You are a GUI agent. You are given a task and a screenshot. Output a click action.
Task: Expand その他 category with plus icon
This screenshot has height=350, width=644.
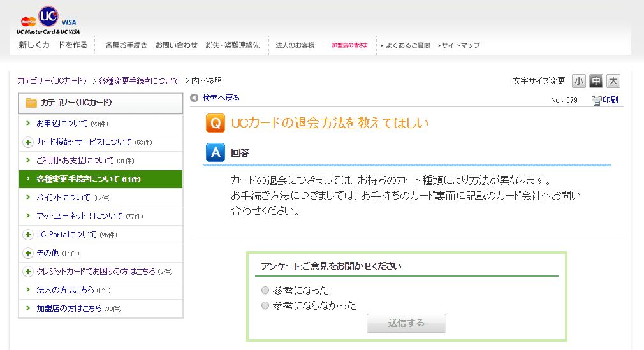pos(28,253)
